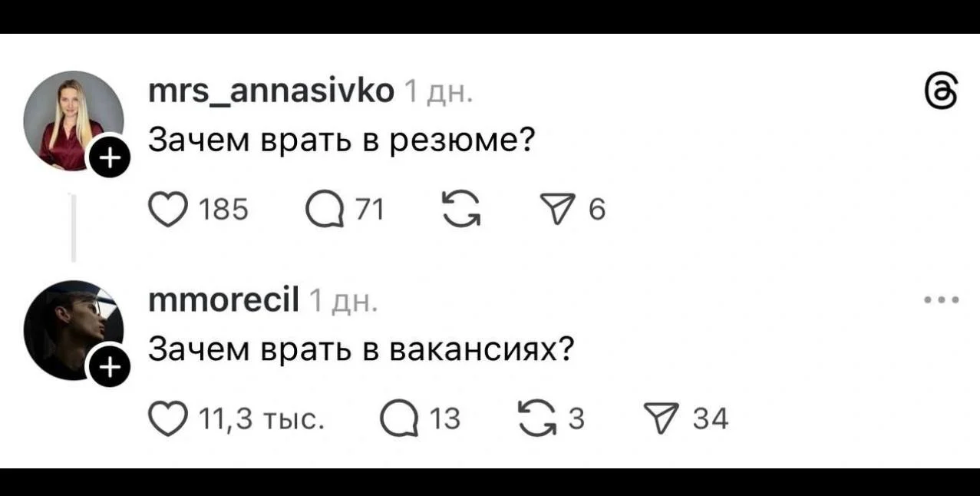Follow mmorecil via the plus badge
This screenshot has height=496, width=980.
[109, 366]
